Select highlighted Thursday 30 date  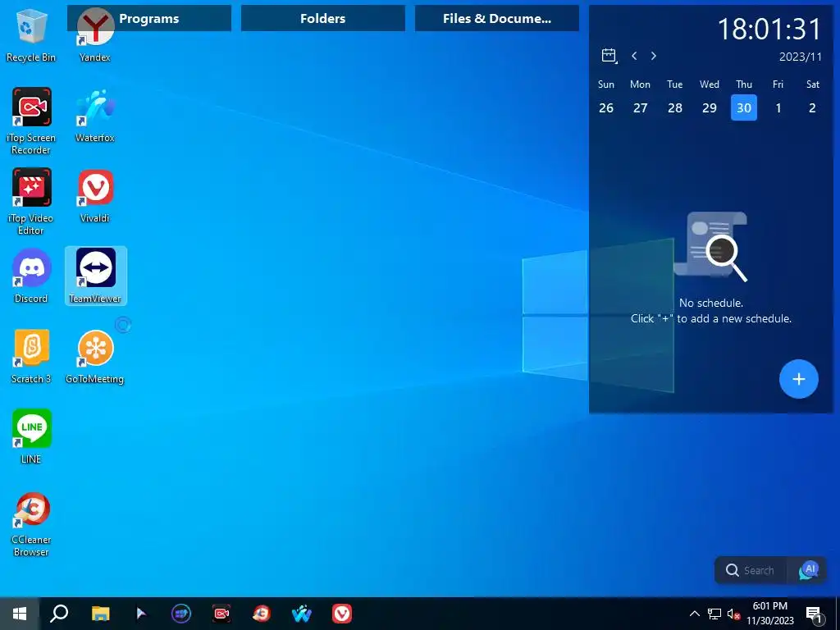744,107
